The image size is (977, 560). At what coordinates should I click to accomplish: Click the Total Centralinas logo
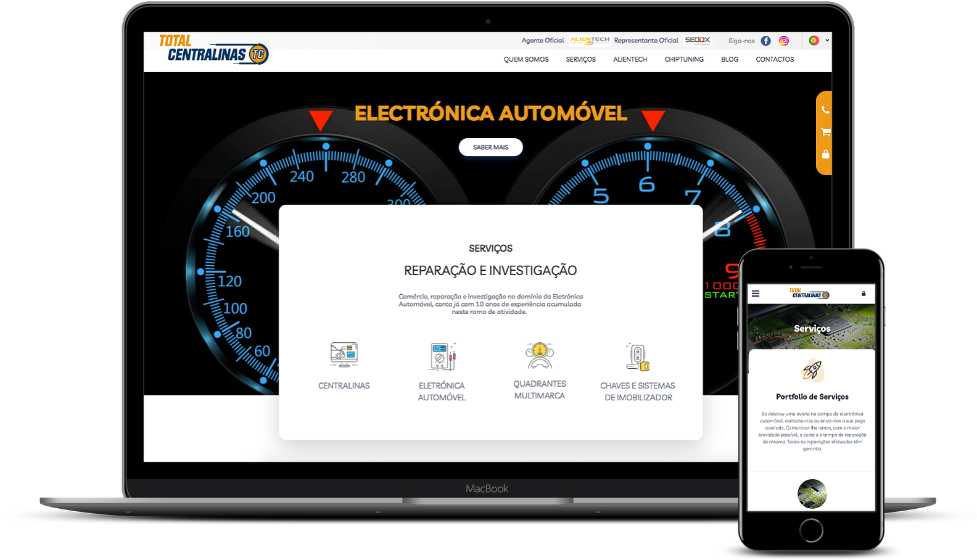point(213,50)
